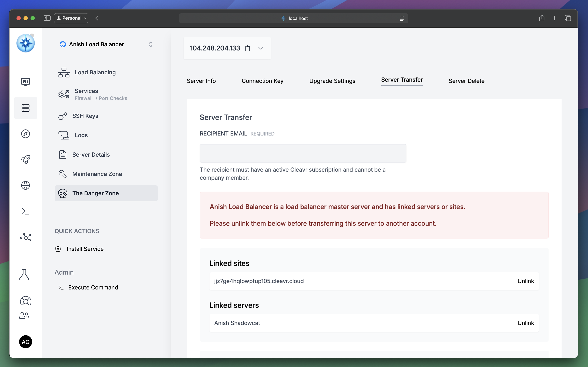The height and width of the screenshot is (367, 588).
Task: Select the Server Transfer tab
Action: coord(402,80)
